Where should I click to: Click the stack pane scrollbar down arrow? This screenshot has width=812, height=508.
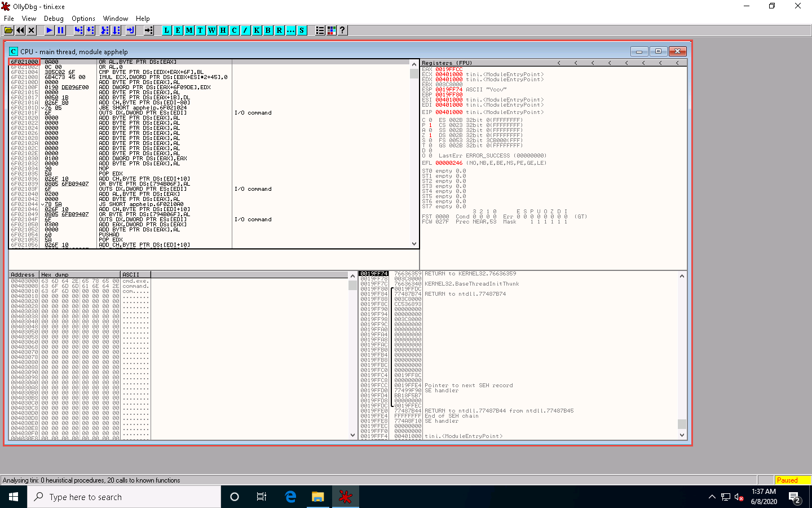click(682, 435)
